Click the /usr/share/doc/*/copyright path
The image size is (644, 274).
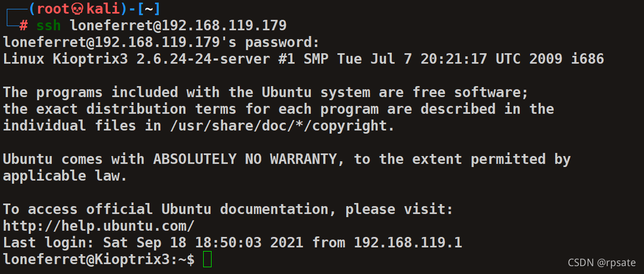[x=278, y=126]
